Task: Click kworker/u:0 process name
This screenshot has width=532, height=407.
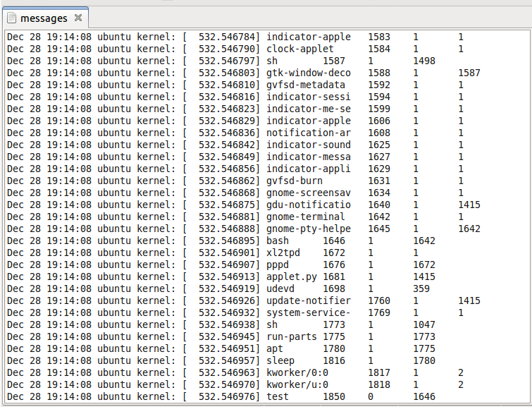Action: (x=297, y=385)
